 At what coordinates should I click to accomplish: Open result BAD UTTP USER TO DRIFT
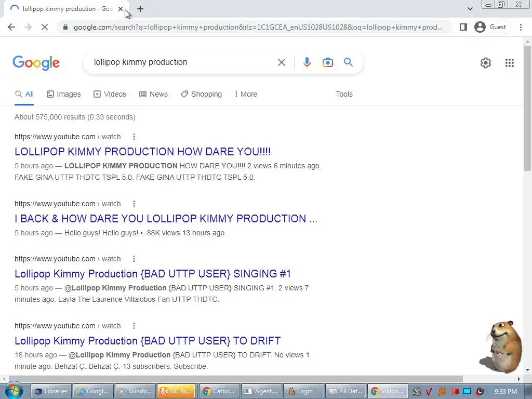tap(148, 341)
